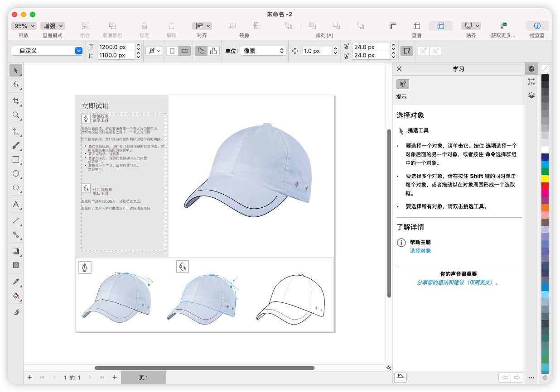Screen dimensions: 560x392
Task: Select the Shape tool in toolbox
Action: point(16,85)
